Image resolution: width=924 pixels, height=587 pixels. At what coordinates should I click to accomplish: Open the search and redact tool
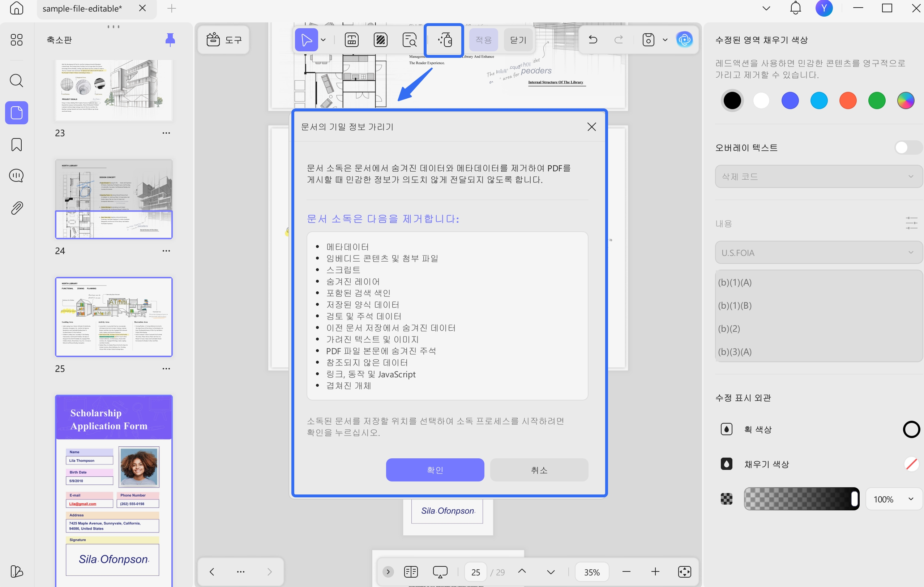410,40
